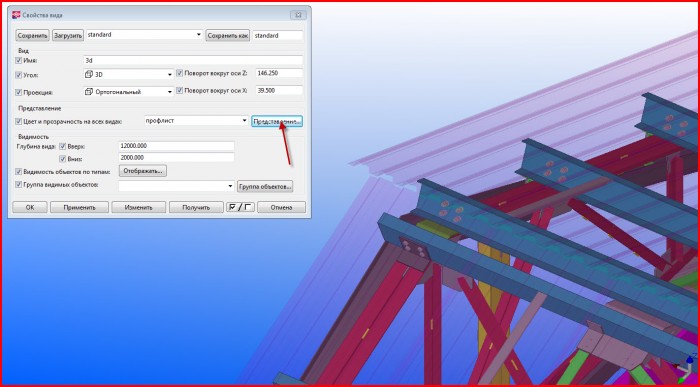Image resolution: width=700 pixels, height=387 pixels.
Task: Toggle the Угол checkbox
Action: (18, 75)
